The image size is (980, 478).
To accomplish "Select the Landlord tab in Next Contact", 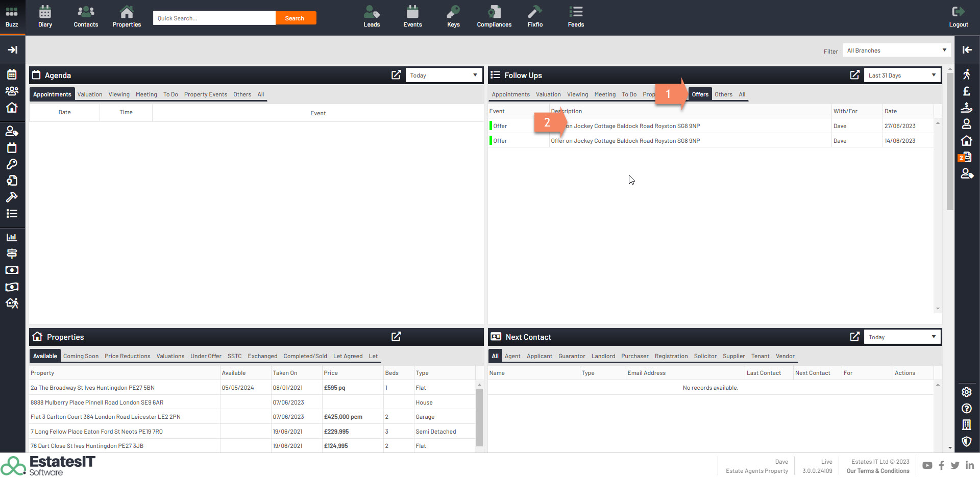I will pos(603,356).
